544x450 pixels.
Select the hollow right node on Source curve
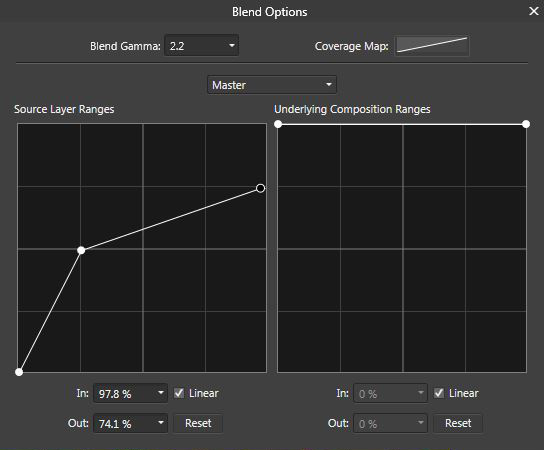[x=261, y=188]
